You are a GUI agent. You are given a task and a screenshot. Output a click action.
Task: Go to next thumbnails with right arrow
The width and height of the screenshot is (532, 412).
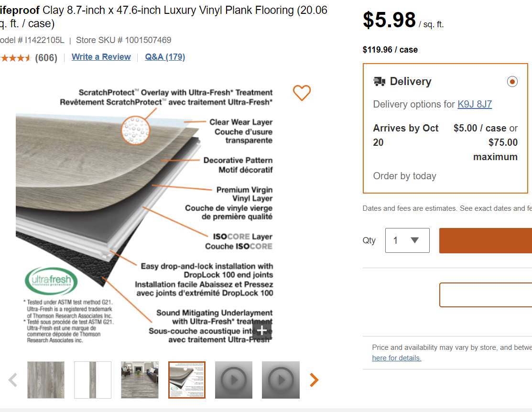click(x=314, y=380)
